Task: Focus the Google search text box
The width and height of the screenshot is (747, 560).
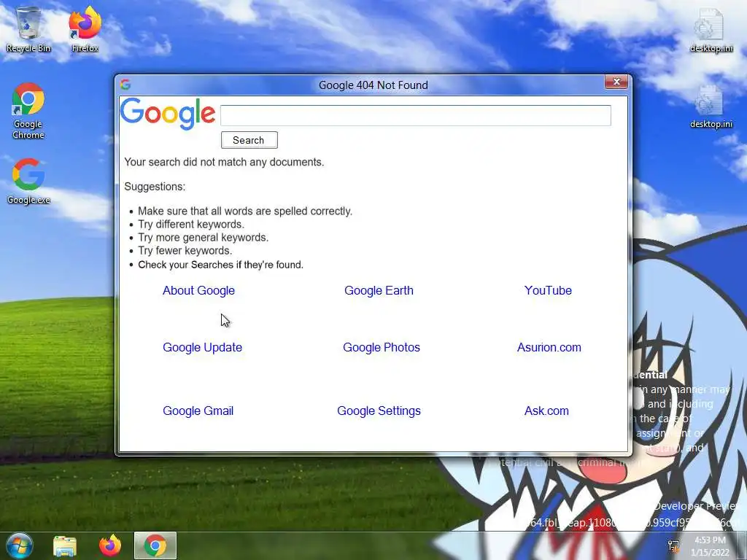Action: click(415, 116)
